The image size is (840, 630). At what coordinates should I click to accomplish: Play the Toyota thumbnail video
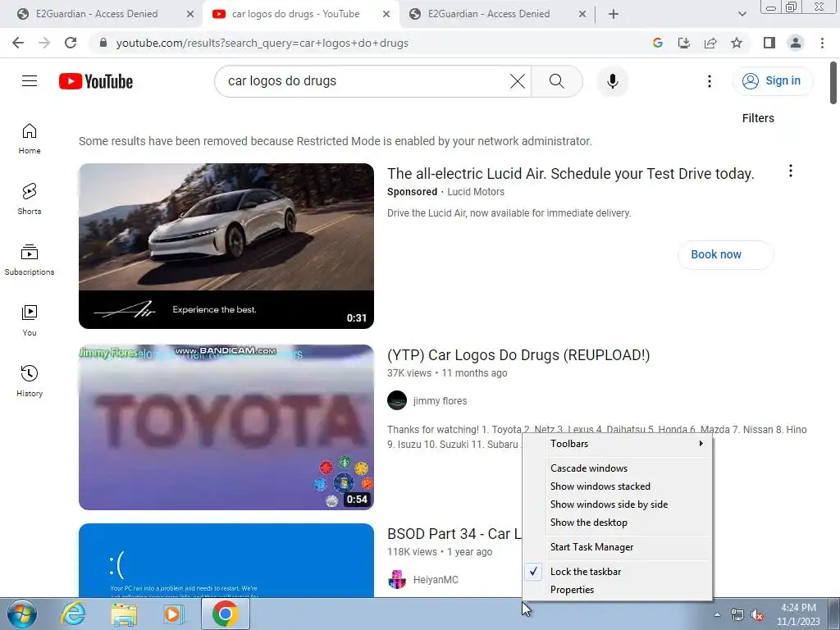pos(226,427)
